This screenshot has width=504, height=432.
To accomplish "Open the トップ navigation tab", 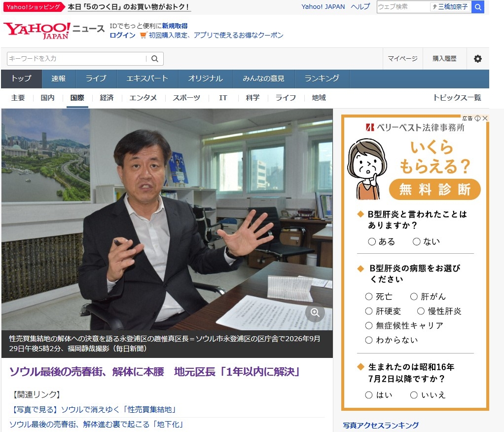I will coord(22,79).
